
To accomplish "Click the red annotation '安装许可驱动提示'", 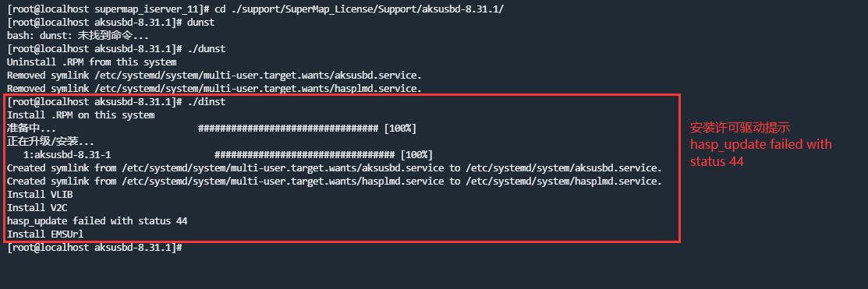I will [740, 129].
